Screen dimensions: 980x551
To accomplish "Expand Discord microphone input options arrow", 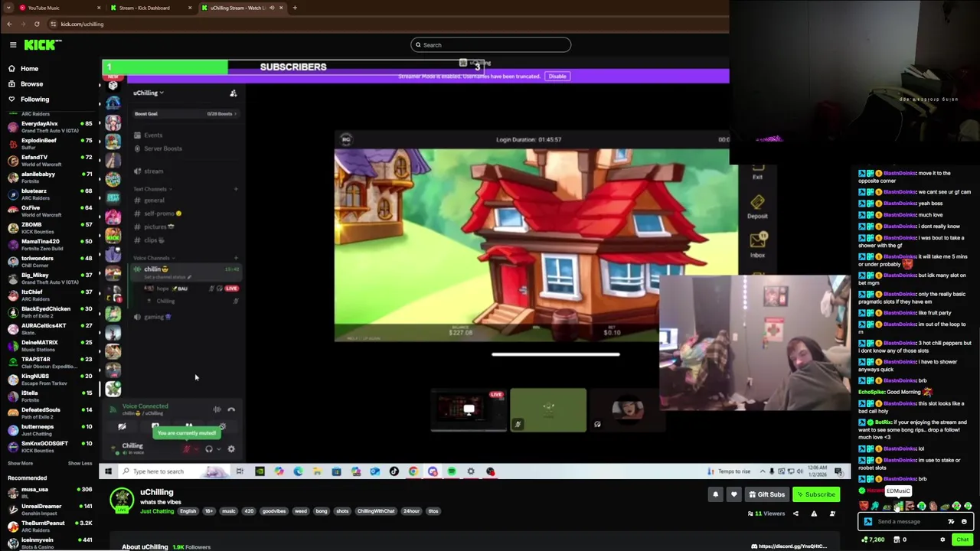I will (x=196, y=449).
